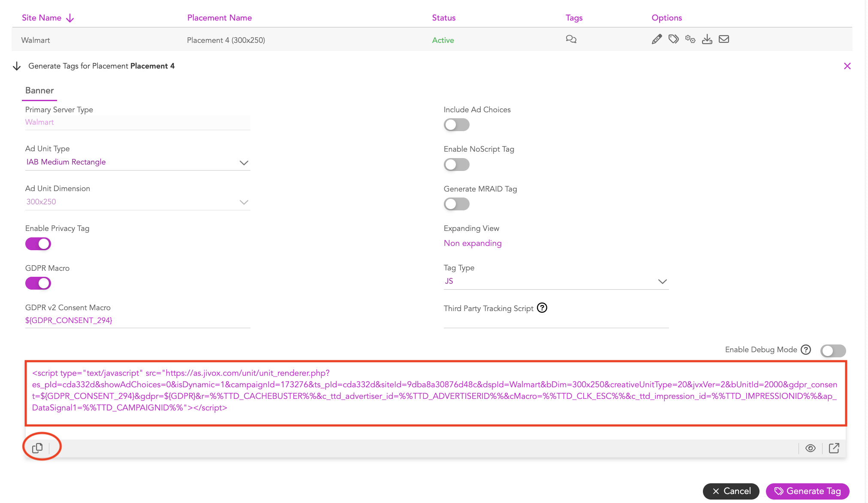Click the Site Name sort arrow
The height and width of the screenshot is (503, 868).
[70, 18]
